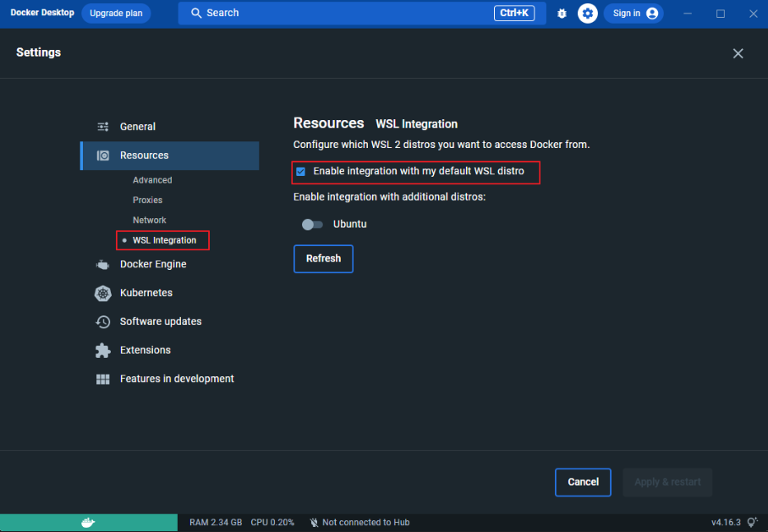Click the Ctrl+K shortcut badge
768x532 pixels.
coord(513,14)
